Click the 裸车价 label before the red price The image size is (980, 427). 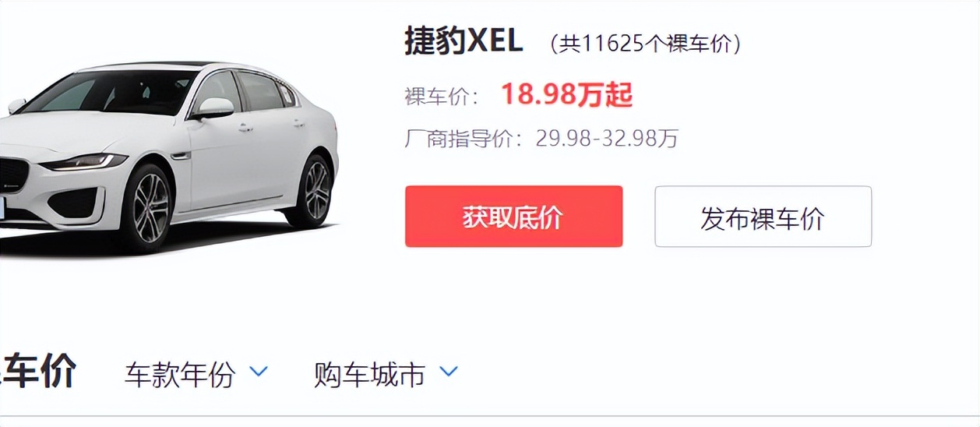pos(441,97)
